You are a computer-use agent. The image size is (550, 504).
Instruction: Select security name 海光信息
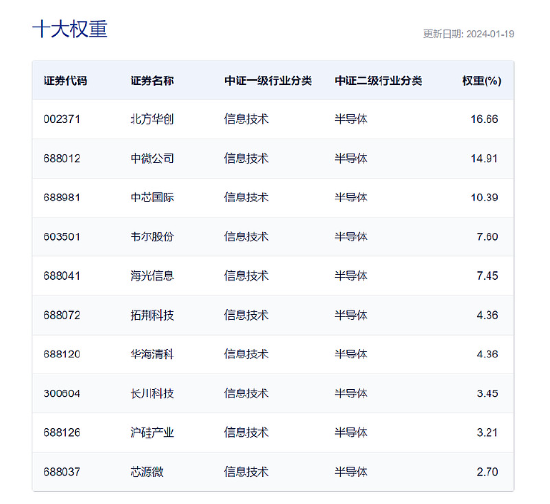152,276
